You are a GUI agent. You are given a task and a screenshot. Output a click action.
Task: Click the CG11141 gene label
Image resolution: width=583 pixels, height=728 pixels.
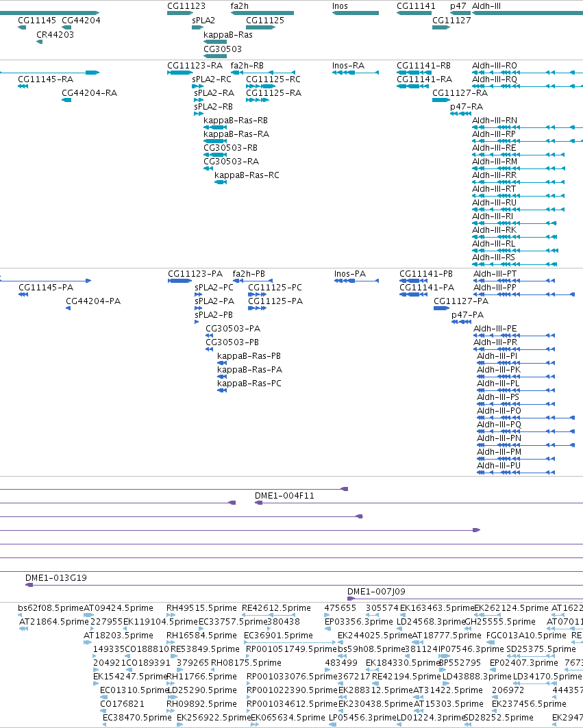pos(416,6)
